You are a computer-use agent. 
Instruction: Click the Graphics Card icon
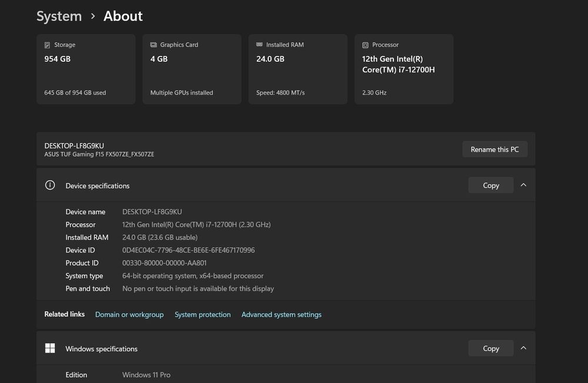click(x=153, y=45)
